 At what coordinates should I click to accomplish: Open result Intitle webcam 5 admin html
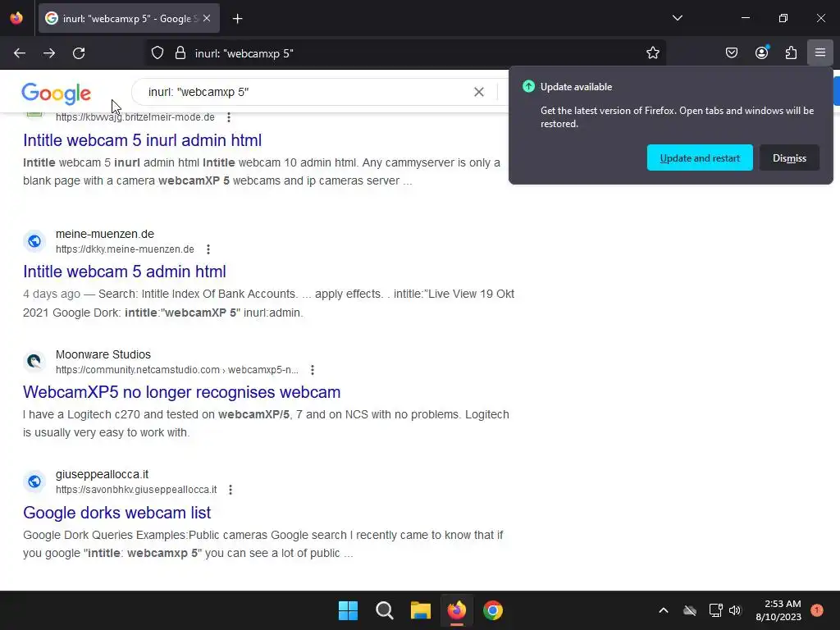pos(125,272)
